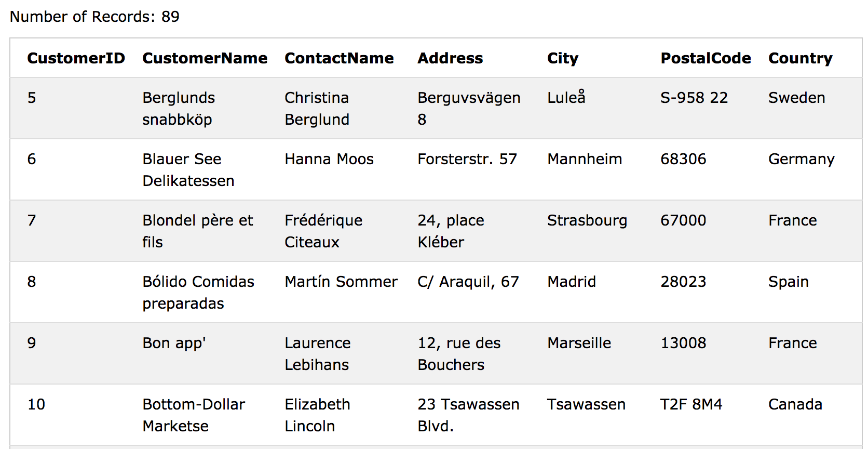The height and width of the screenshot is (449, 868).
Task: Click the Luleå city cell
Action: (566, 97)
